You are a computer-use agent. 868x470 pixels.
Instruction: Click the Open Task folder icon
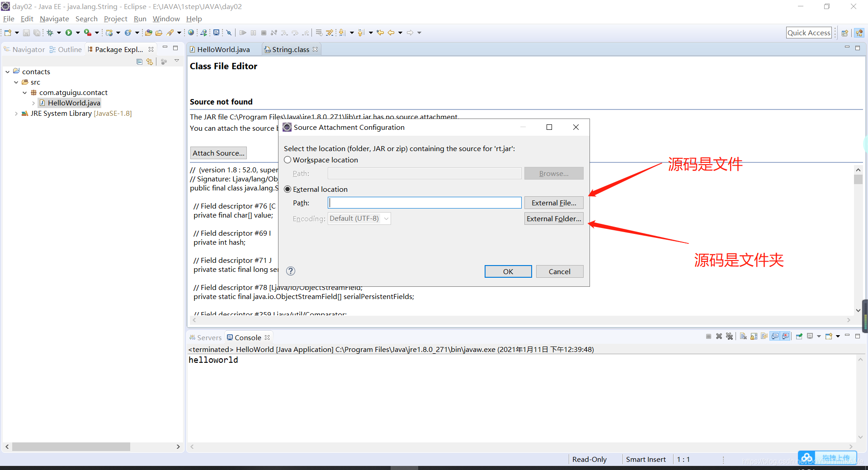pyautogui.click(x=159, y=33)
